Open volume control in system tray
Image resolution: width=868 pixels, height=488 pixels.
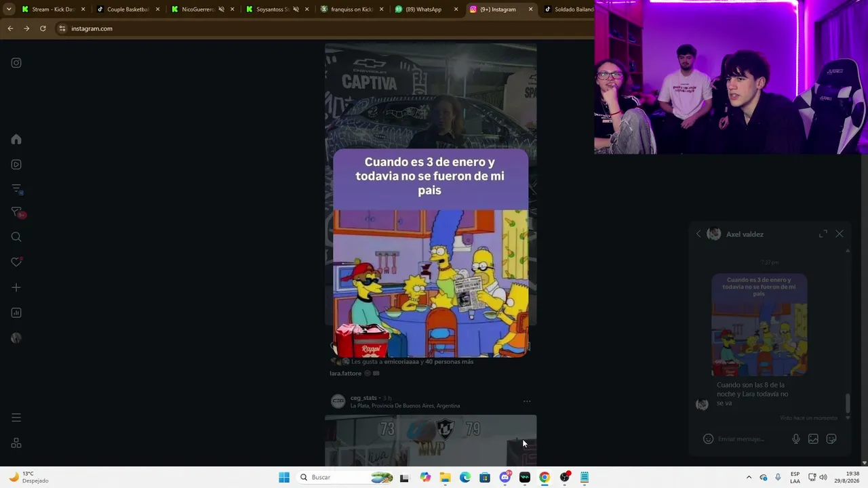823,477
